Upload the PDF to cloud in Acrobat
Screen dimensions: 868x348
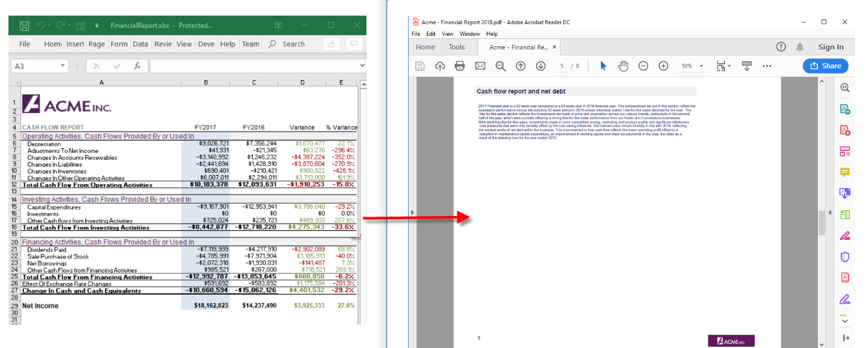pos(440,66)
